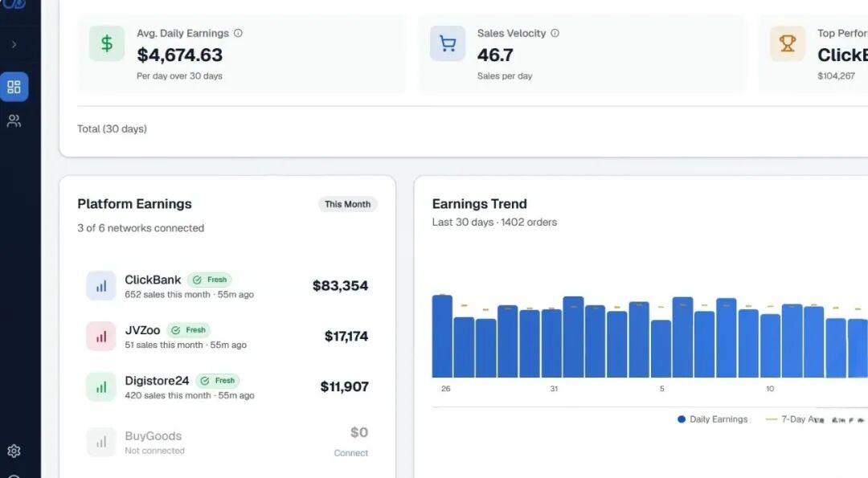Select the JVZoo platform name

click(x=142, y=330)
